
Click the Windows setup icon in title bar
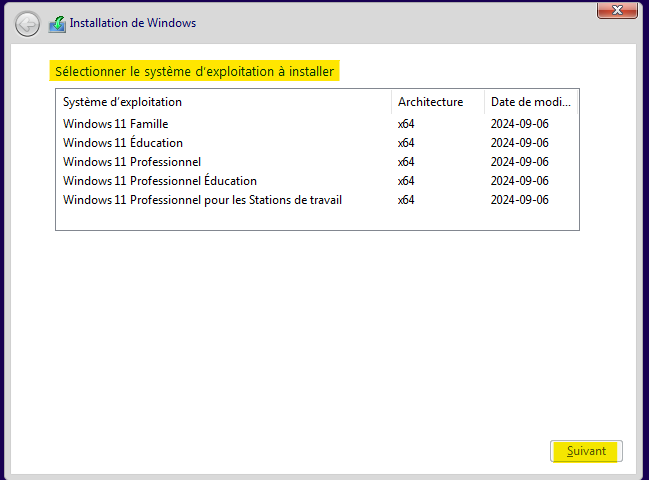tap(57, 23)
